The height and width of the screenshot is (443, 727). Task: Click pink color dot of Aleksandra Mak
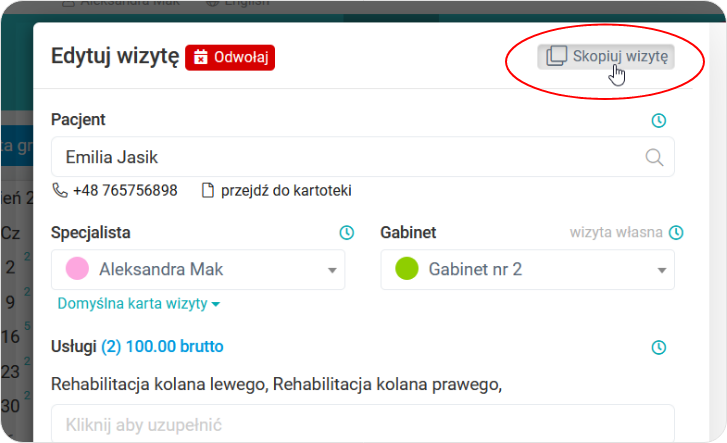pos(77,269)
